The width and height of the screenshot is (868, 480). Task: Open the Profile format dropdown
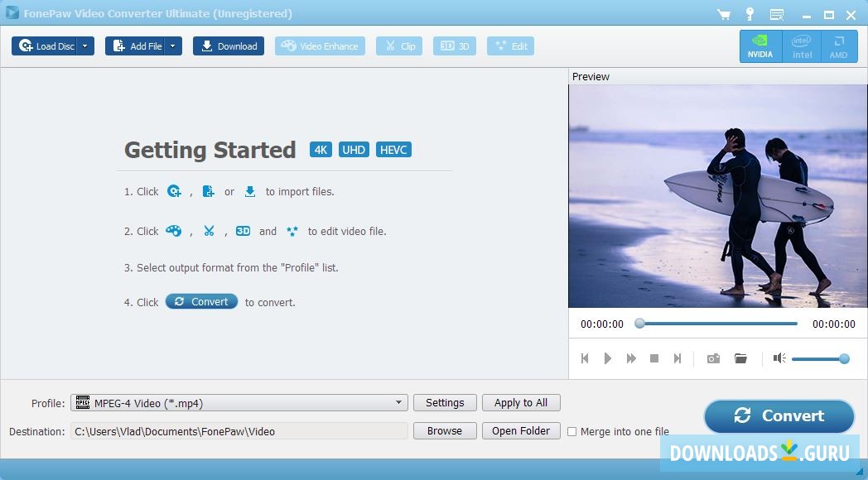(239, 402)
